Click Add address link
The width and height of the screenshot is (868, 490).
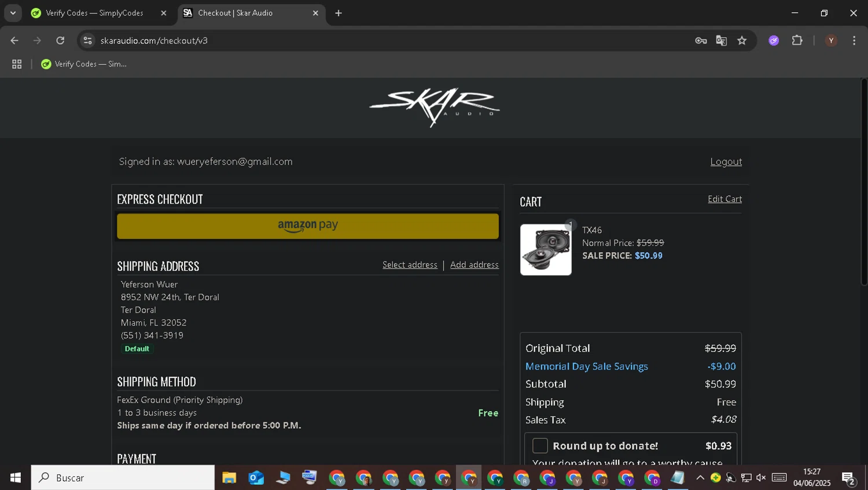pos(474,264)
